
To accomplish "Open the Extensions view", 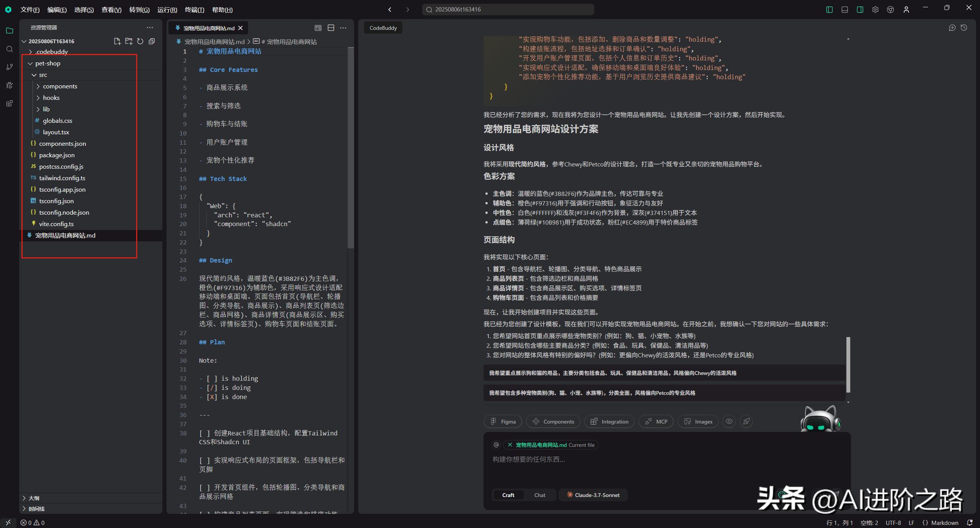I will tap(10, 103).
